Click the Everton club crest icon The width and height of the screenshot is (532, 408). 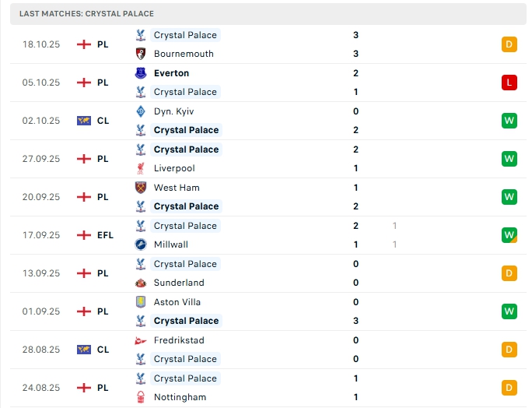141,73
